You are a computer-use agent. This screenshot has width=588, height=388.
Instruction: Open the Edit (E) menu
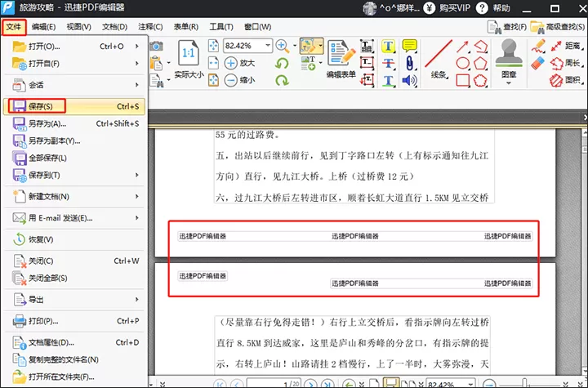coord(43,27)
